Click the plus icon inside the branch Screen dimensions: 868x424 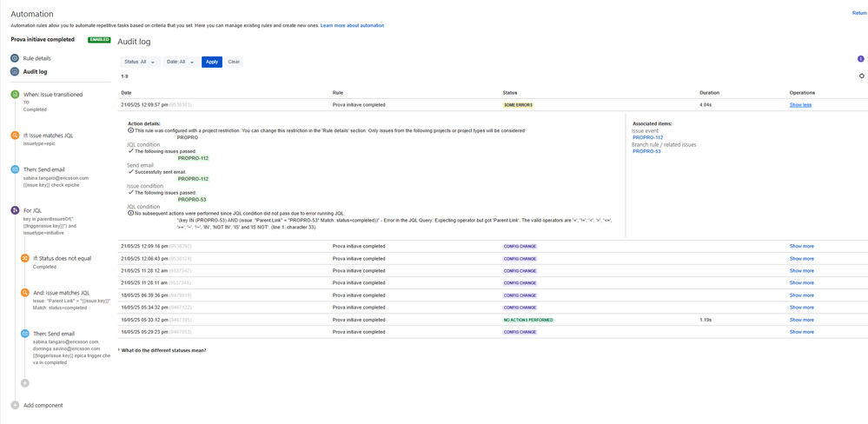[x=25, y=382]
